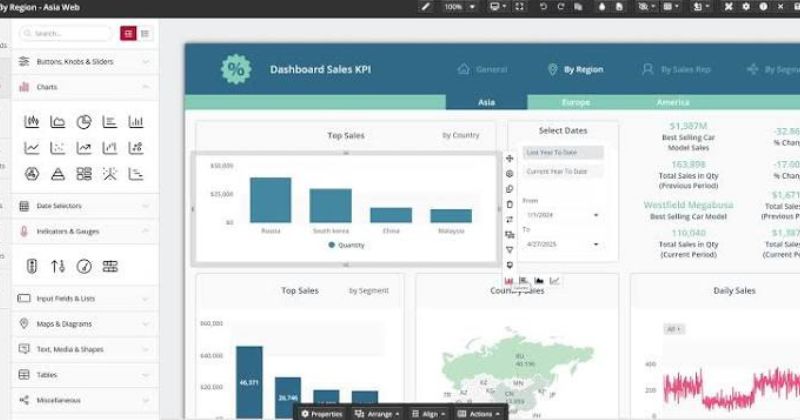This screenshot has height=420, width=800.
Task: Switch selected chart to line type icon
Action: 555,281
